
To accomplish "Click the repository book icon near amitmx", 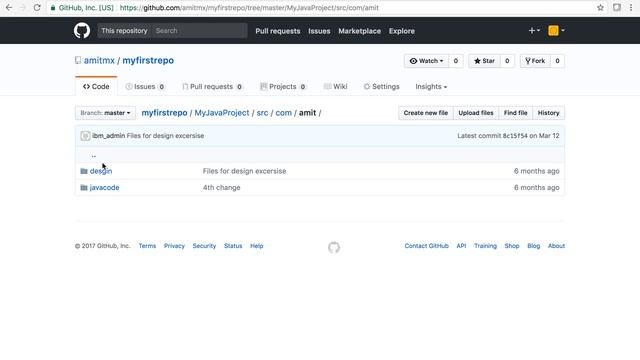I will point(78,60).
